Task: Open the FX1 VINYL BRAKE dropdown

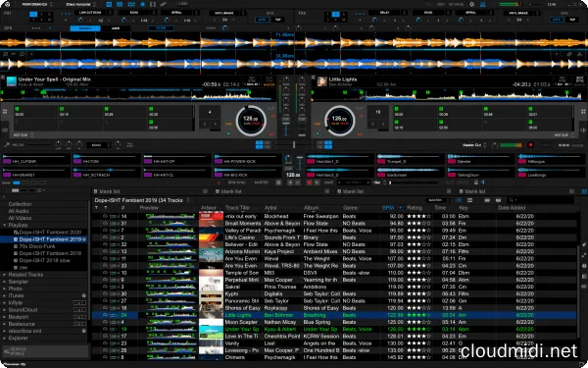Action: [227, 13]
